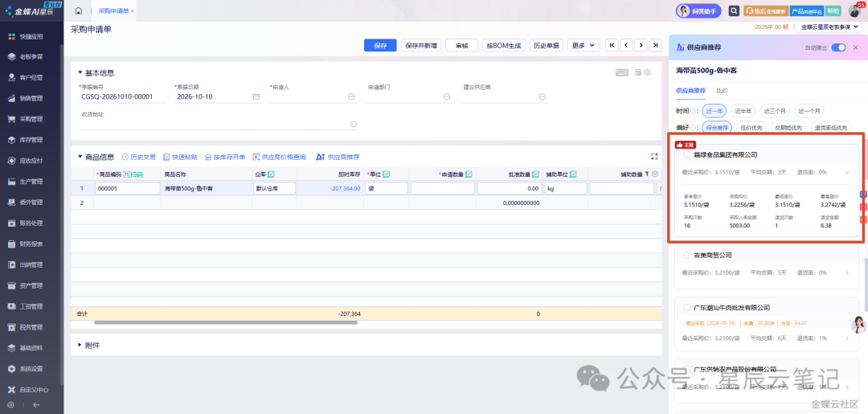Screen dimensions: 868x414
Task: Toggle checkbox in 单位 column header
Action: point(387,174)
